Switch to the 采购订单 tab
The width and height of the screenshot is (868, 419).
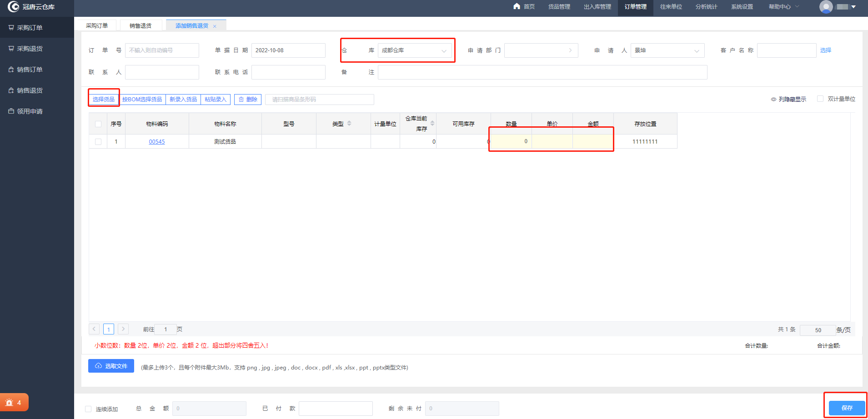coord(97,25)
